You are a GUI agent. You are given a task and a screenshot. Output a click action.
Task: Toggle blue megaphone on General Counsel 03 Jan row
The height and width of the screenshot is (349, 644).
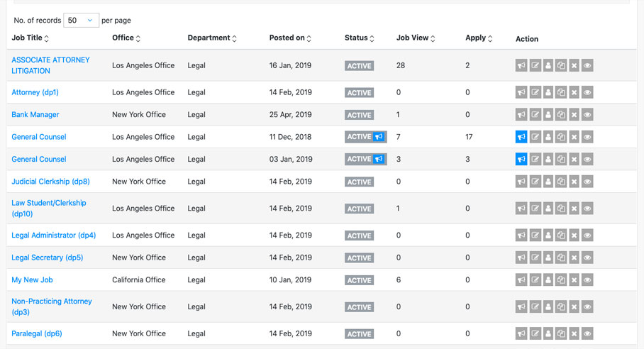pos(521,160)
